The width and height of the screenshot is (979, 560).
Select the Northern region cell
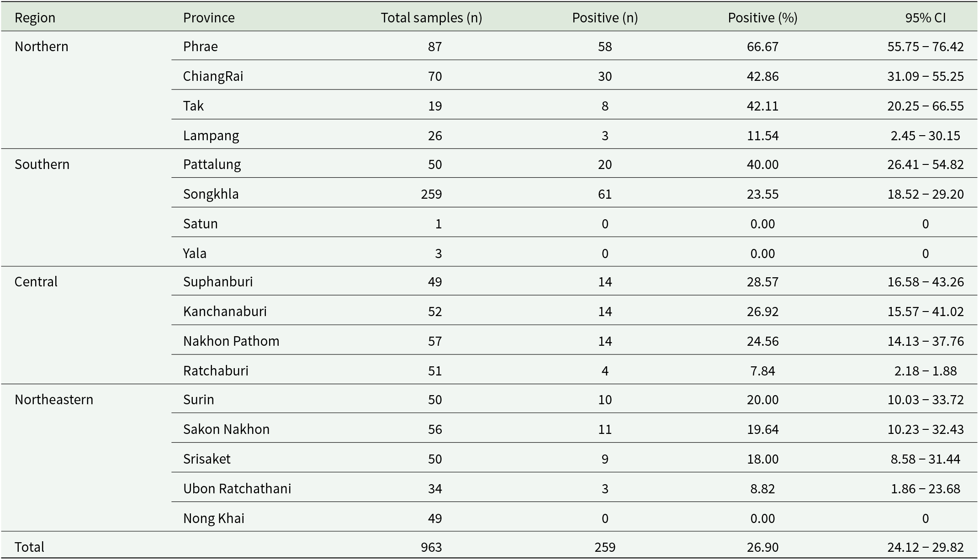(x=42, y=47)
